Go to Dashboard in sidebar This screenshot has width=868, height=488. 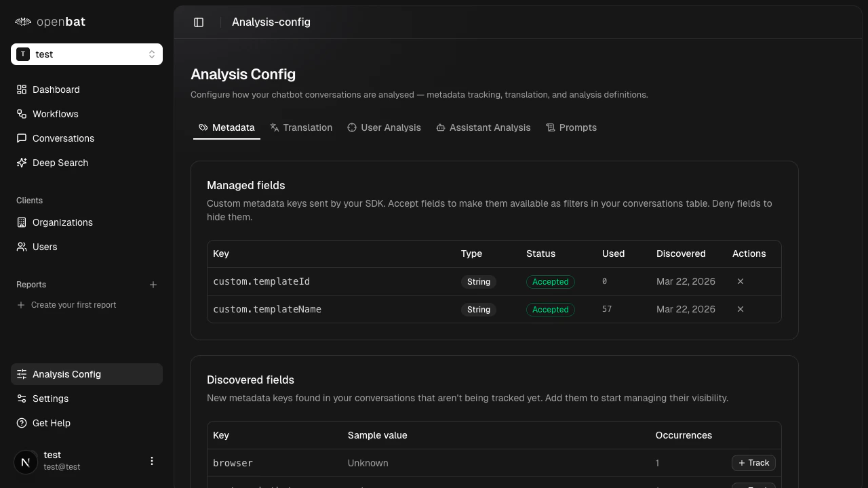(x=56, y=89)
